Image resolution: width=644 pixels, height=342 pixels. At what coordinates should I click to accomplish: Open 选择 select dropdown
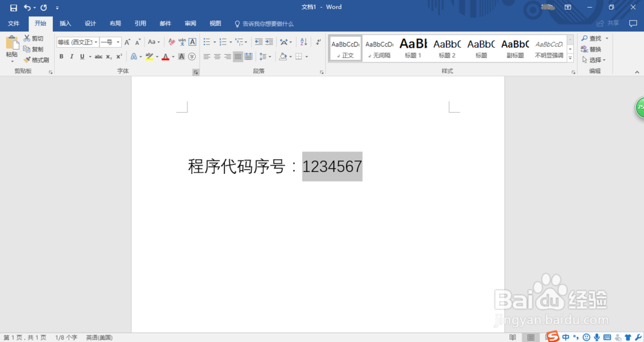click(594, 60)
